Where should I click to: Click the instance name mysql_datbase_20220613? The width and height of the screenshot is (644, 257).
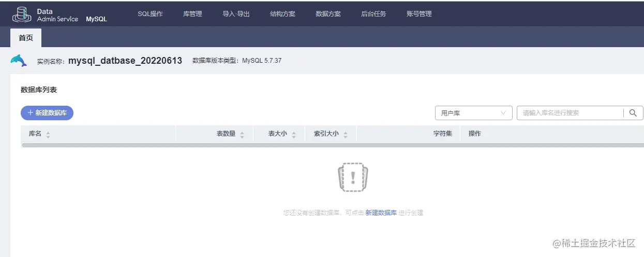tap(125, 61)
